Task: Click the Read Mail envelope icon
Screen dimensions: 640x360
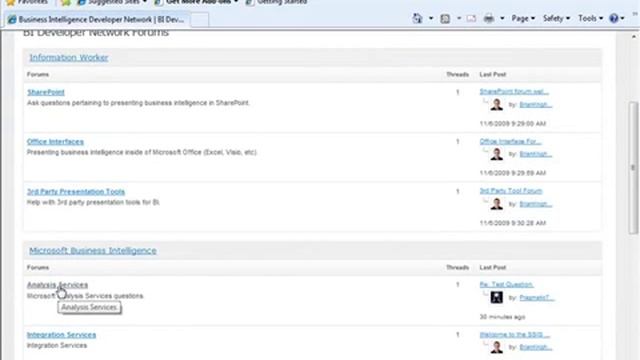Action: point(471,18)
